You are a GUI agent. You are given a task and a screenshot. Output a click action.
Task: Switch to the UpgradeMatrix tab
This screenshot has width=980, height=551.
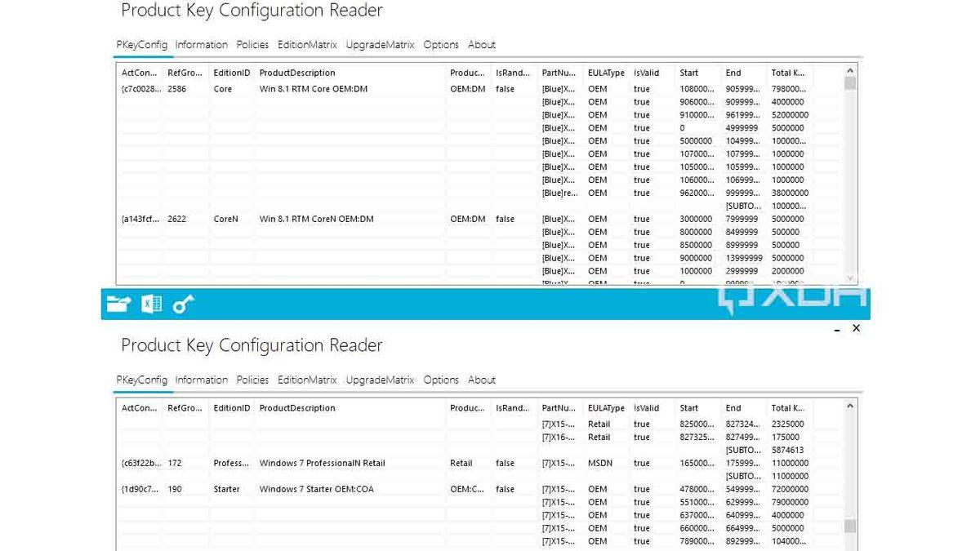[x=380, y=45]
